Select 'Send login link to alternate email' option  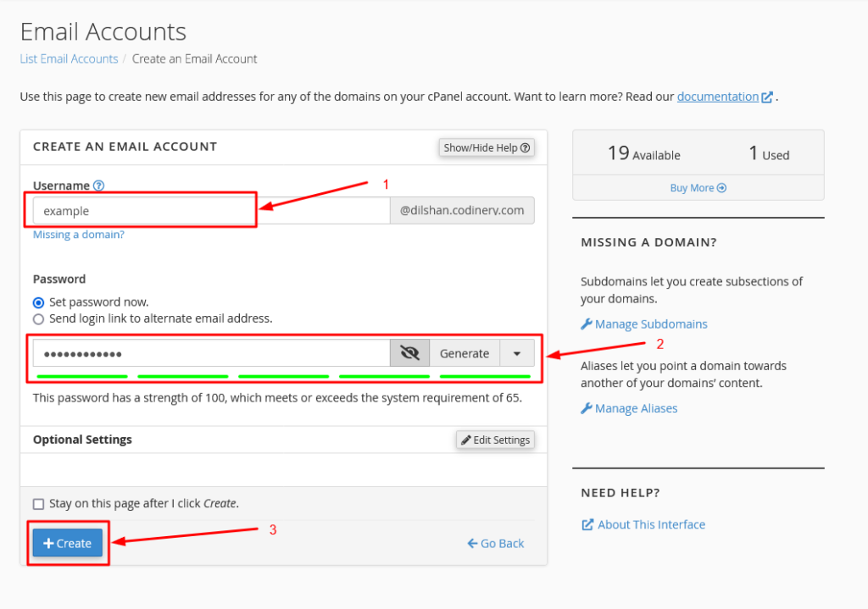click(38, 319)
